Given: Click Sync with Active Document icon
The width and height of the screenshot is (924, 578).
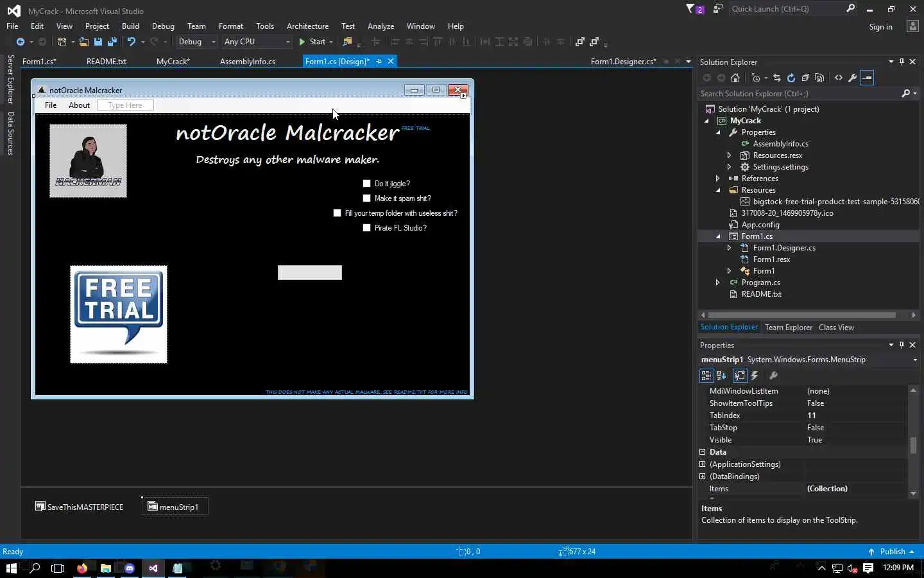Looking at the screenshot, I should coord(777,78).
